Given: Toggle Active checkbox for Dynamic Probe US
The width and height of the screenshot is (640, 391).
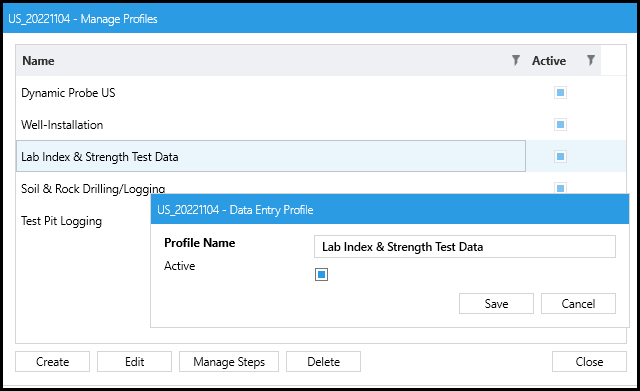Looking at the screenshot, I should pos(560,93).
